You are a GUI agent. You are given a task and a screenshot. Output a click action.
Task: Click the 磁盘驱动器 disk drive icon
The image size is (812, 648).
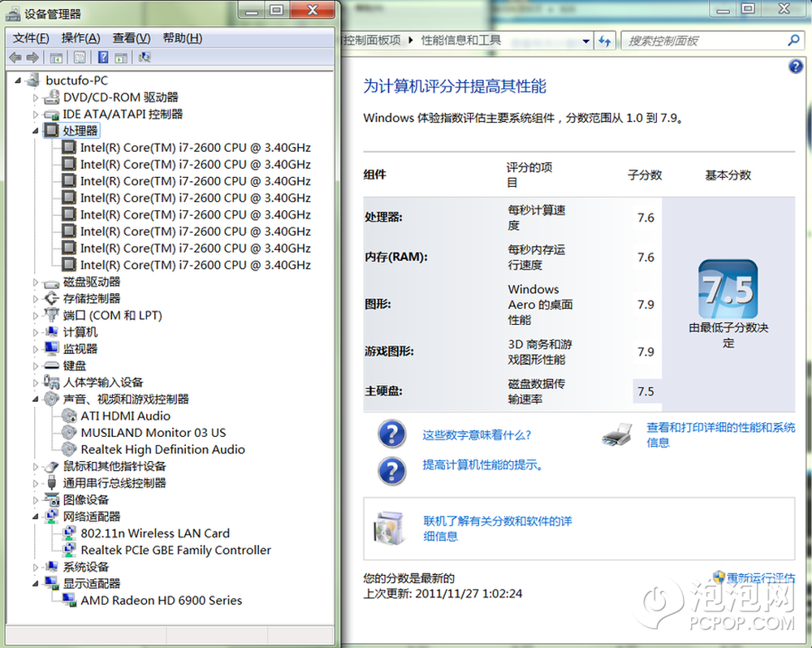[51, 283]
